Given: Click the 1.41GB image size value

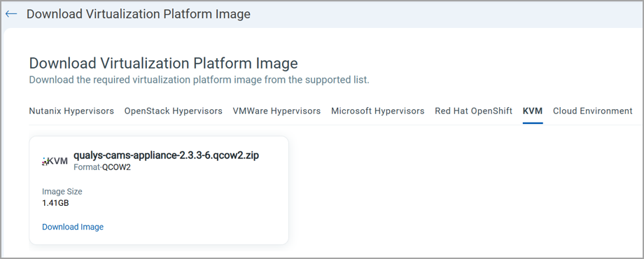Looking at the screenshot, I should (x=55, y=203).
